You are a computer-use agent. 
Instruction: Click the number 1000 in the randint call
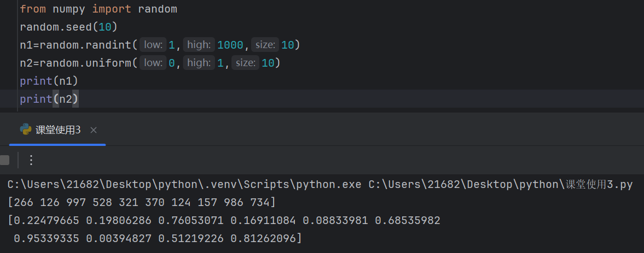pyautogui.click(x=230, y=45)
